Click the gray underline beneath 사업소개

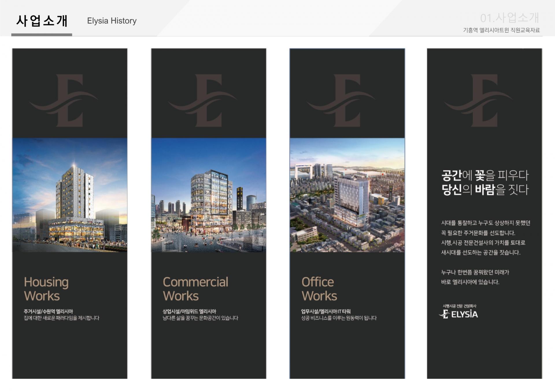(42, 35)
